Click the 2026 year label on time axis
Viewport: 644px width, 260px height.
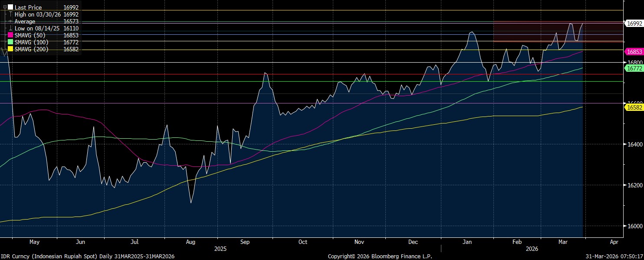(532, 249)
